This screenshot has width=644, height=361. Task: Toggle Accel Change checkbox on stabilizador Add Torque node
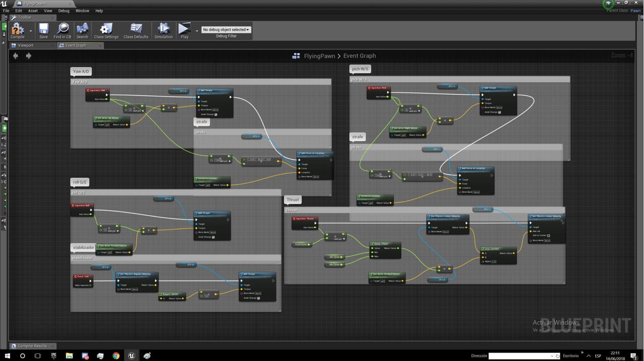[x=259, y=298]
